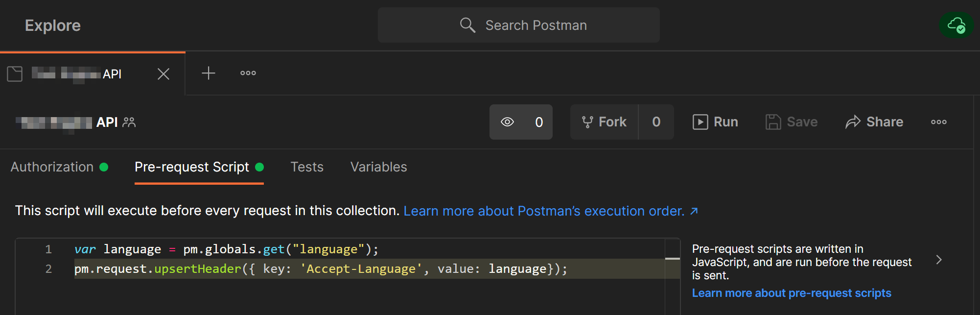Open collection actions three-dot menu

coord(939,122)
